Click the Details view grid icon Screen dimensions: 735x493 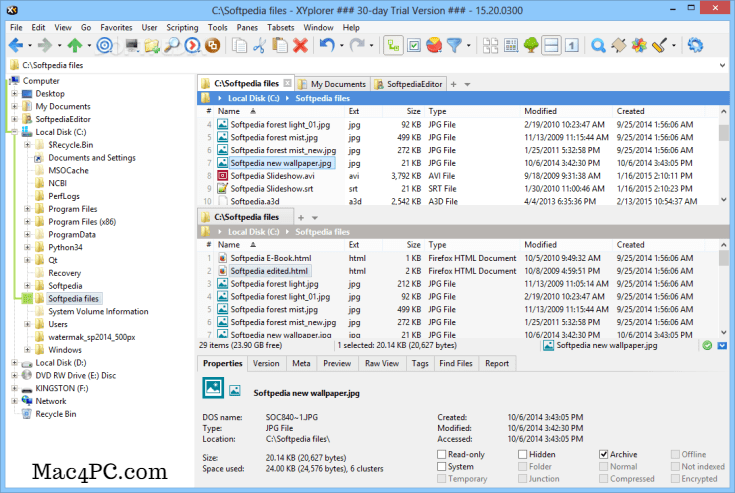click(511, 45)
